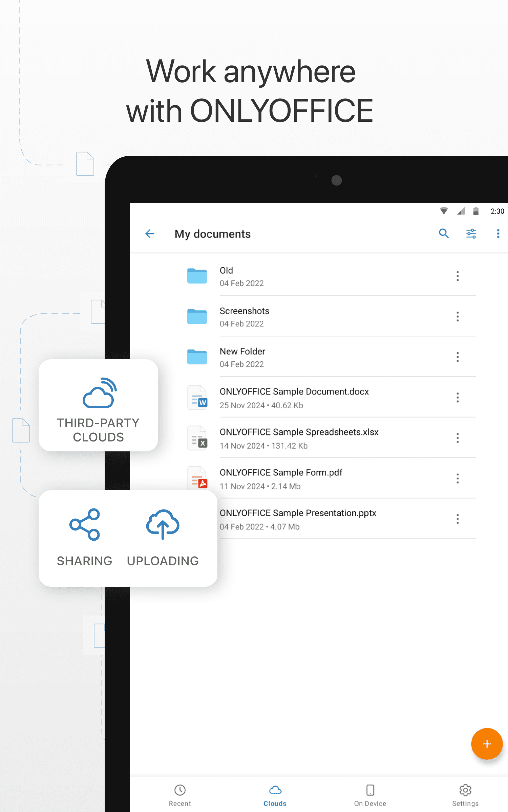Open ONLYOFFICE Sample Form.pdf
The width and height of the screenshot is (508, 812).
point(281,478)
